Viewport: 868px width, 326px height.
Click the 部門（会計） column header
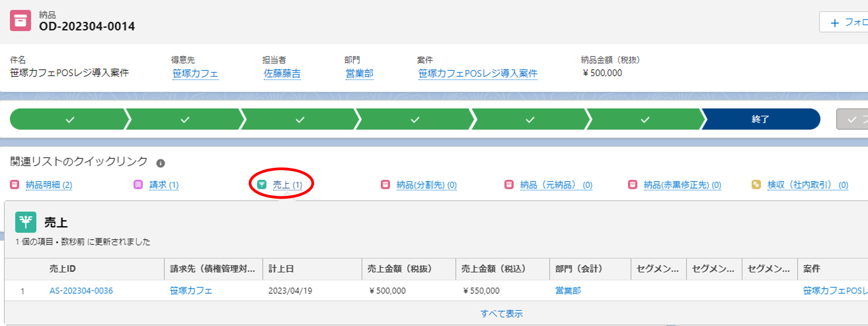590,269
